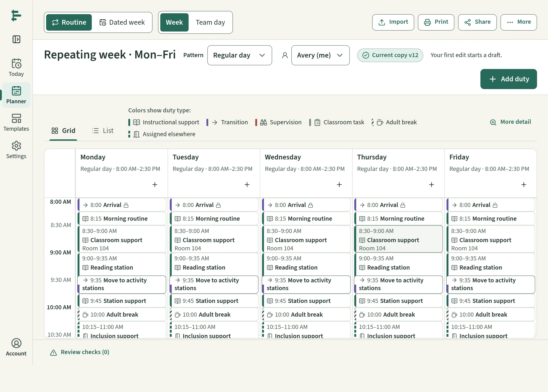Viewport: 548px width, 392px height.
Task: Collapse the sidebar panel icon
Action: click(x=16, y=39)
